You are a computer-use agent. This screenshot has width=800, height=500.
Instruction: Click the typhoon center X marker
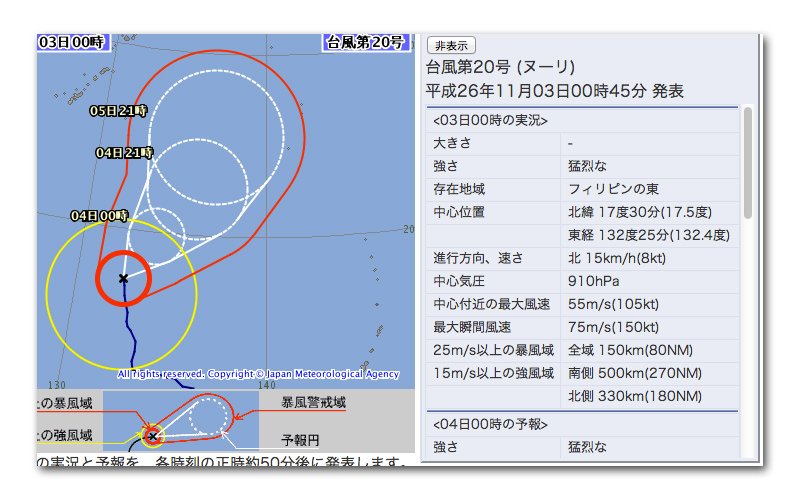click(123, 279)
